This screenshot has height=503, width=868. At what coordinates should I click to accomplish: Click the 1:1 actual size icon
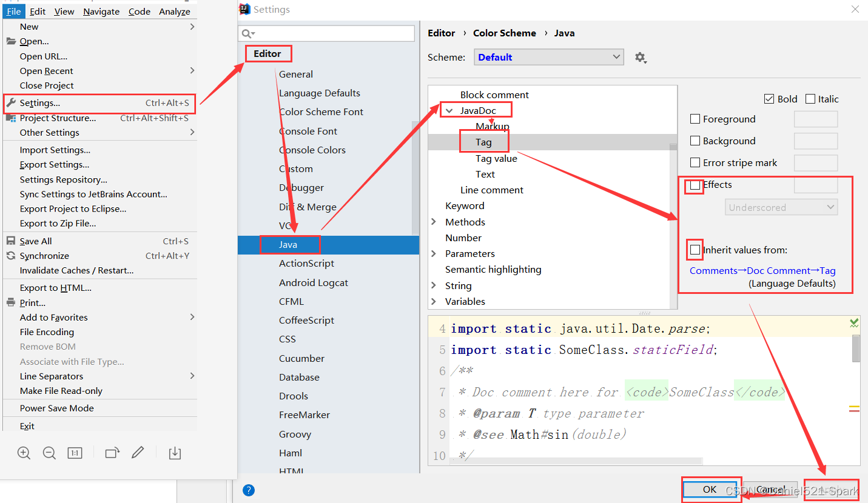pyautogui.click(x=75, y=453)
